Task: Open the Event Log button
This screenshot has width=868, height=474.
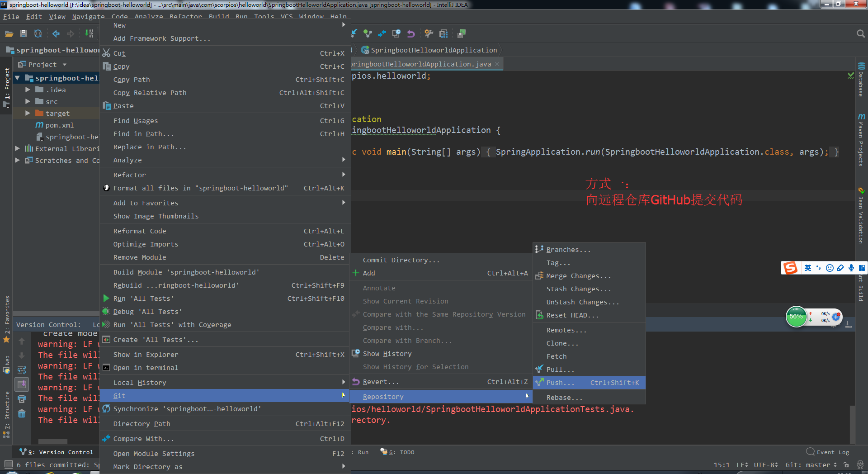Action: click(828, 452)
